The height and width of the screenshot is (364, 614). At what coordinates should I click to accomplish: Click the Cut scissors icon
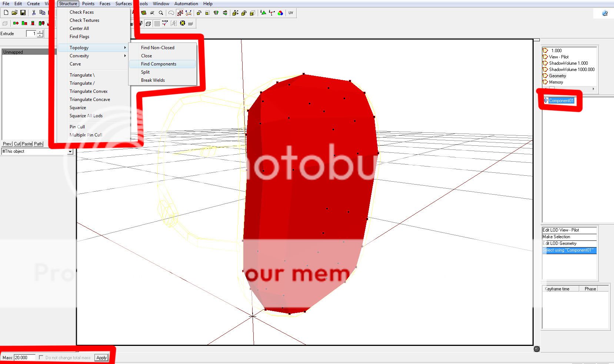click(34, 13)
